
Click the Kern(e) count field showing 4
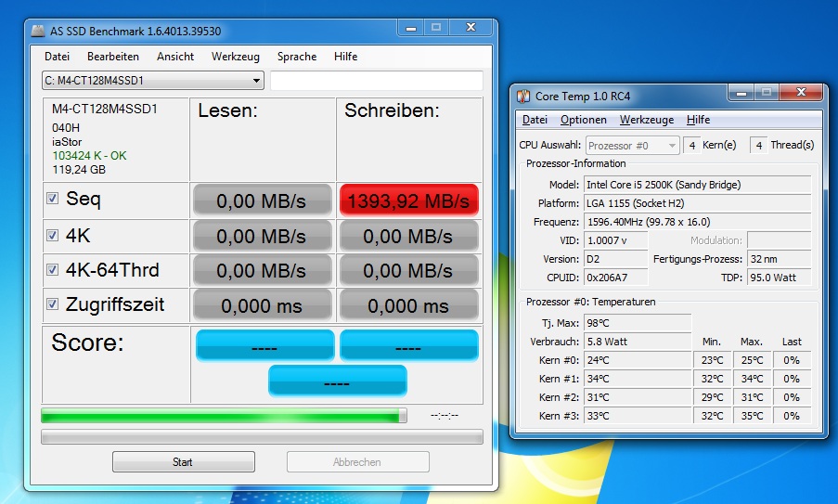(x=692, y=146)
